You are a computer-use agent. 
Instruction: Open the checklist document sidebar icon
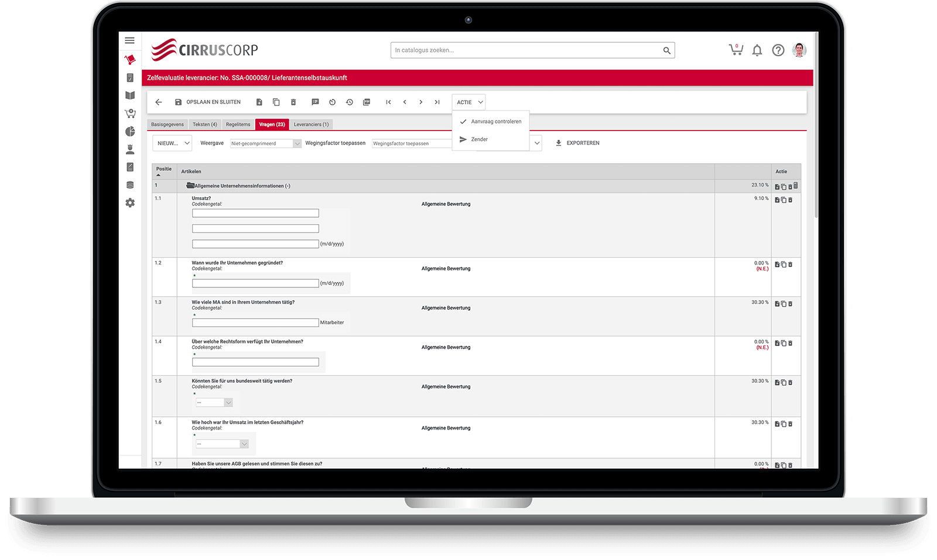point(130,78)
